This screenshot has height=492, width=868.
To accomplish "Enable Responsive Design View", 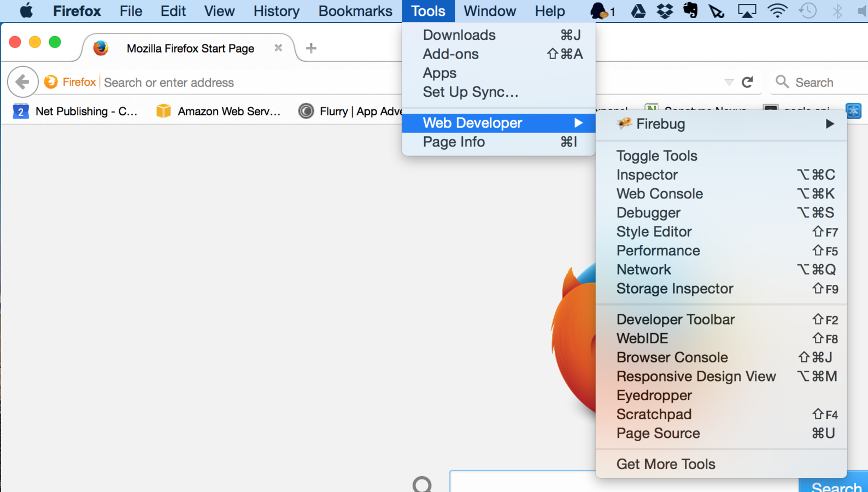I will tap(721, 376).
